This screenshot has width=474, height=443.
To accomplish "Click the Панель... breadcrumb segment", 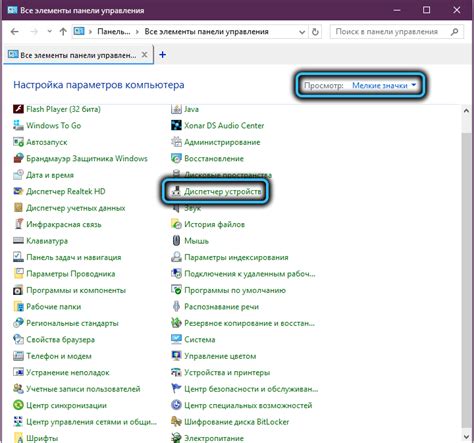I will pyautogui.click(x=114, y=32).
